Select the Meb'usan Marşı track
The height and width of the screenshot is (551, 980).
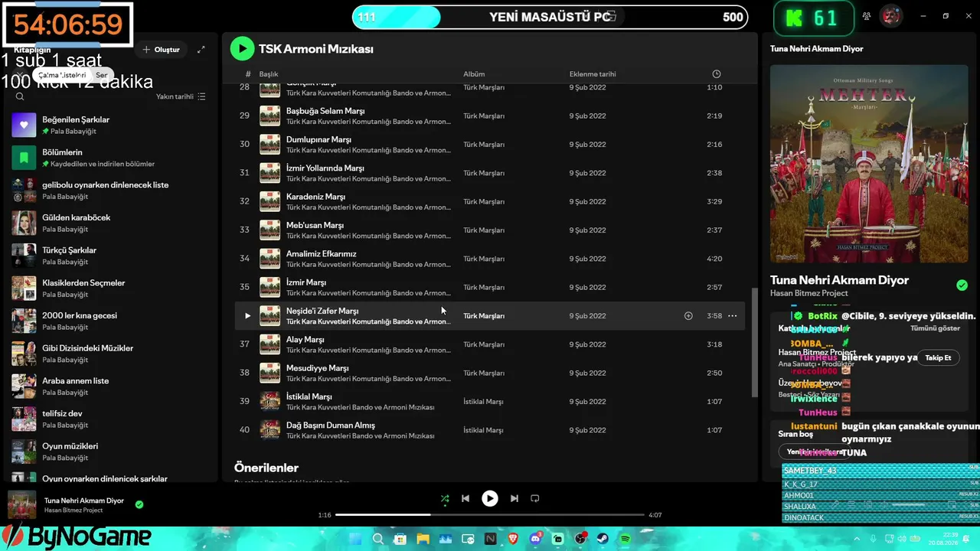[489, 230]
